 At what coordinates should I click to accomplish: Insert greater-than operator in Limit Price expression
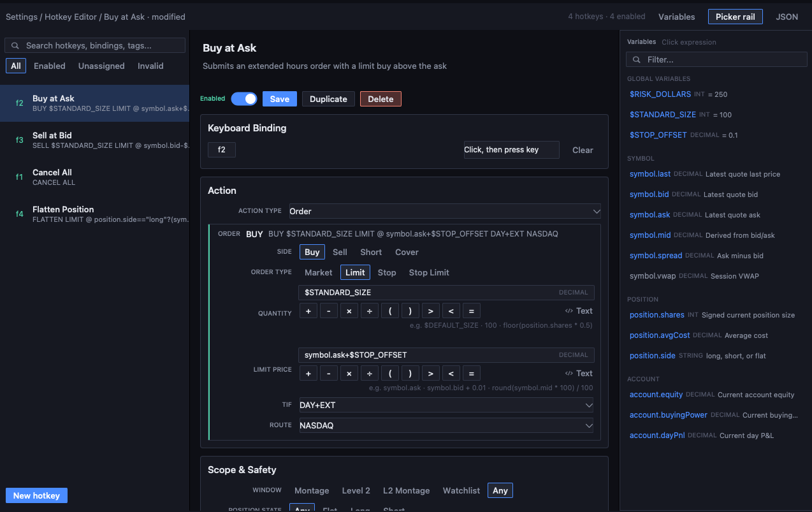pos(431,374)
